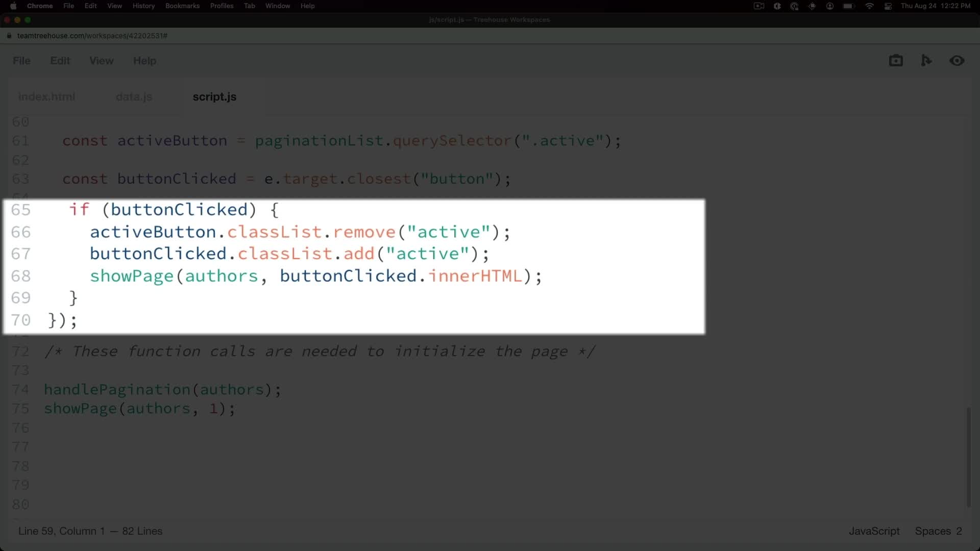Open the Profiles menu in menu bar

pyautogui.click(x=222, y=6)
